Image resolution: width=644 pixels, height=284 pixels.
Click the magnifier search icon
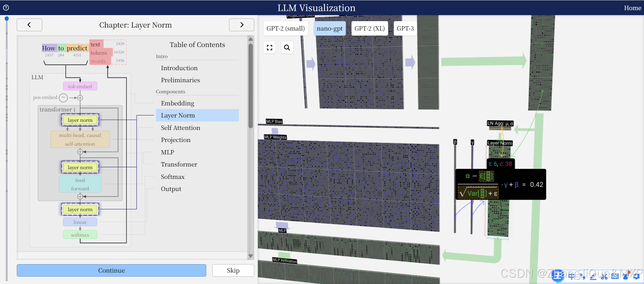pyautogui.click(x=287, y=48)
